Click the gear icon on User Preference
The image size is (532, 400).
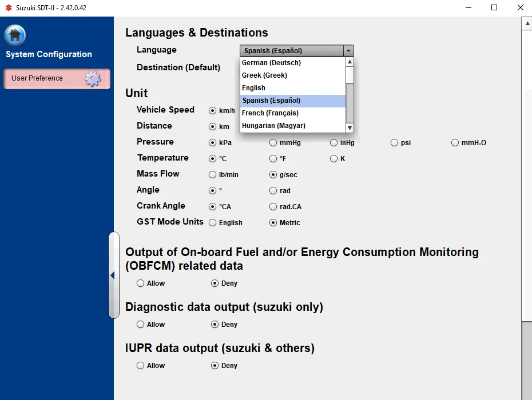(x=93, y=79)
